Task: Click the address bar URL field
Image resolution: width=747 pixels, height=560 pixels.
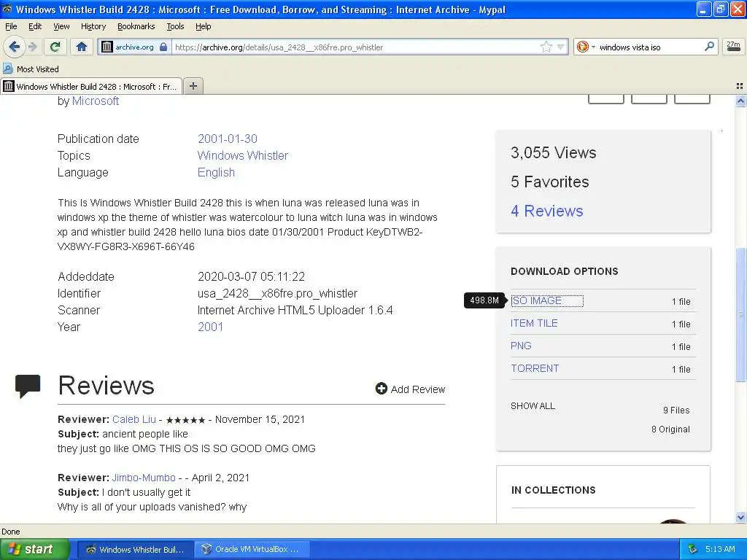Action: pos(355,47)
